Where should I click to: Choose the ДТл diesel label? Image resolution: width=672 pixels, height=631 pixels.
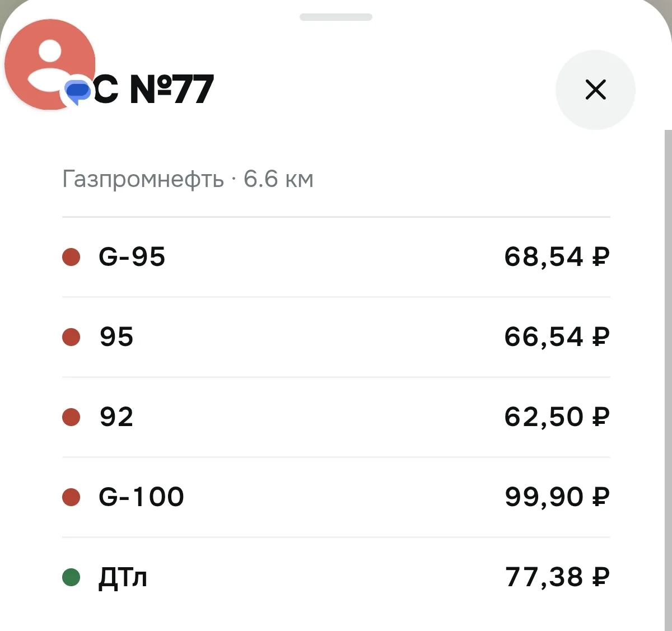[x=123, y=578]
